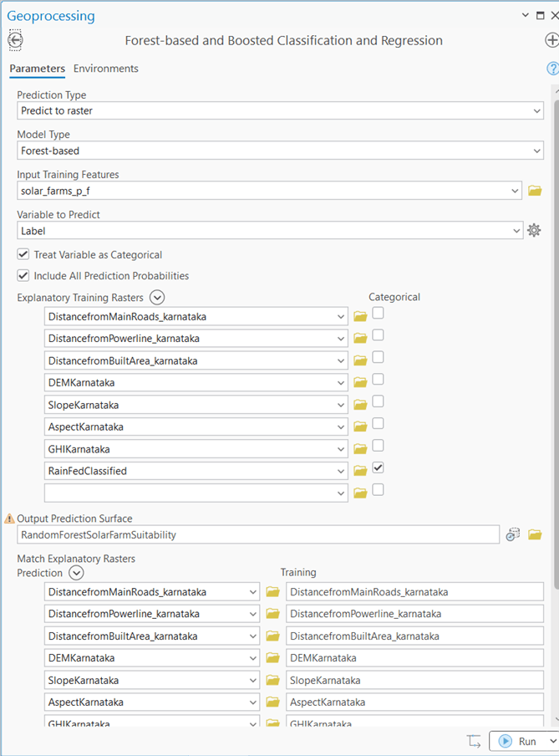Disable Include All Prediction Probabilities
559x756 pixels.
point(23,275)
